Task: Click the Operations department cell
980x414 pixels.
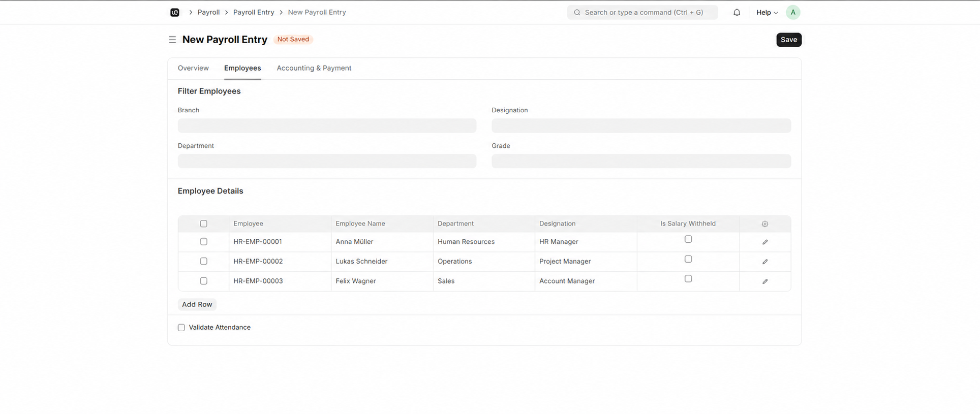Action: tap(484, 262)
